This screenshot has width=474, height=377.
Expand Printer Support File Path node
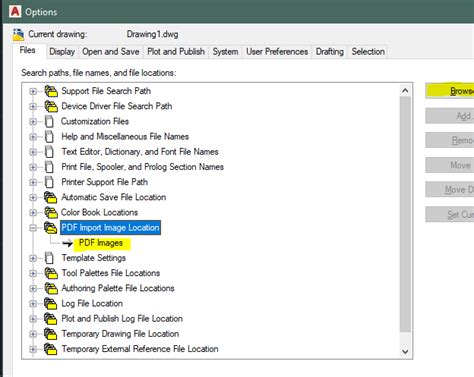tap(33, 182)
